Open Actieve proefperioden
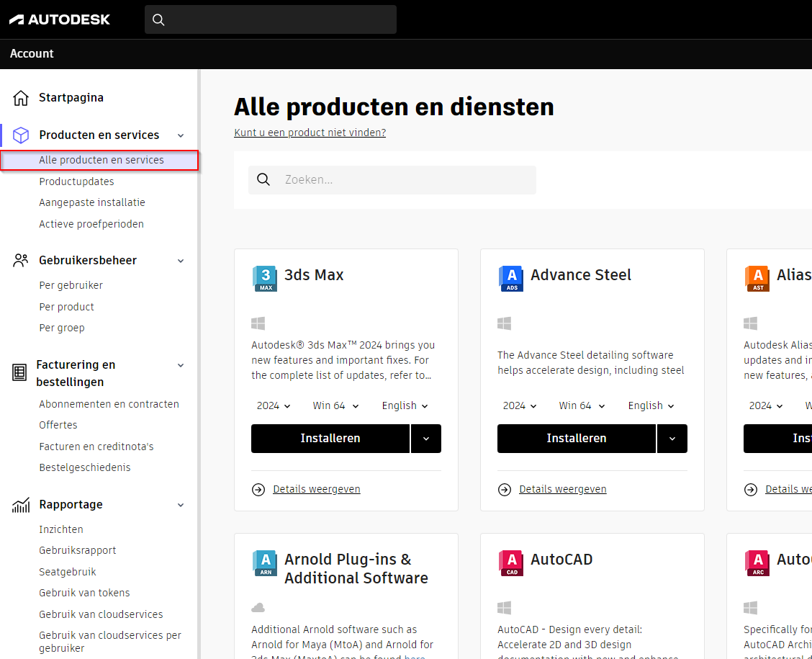Image resolution: width=812 pixels, height=659 pixels. point(91,224)
